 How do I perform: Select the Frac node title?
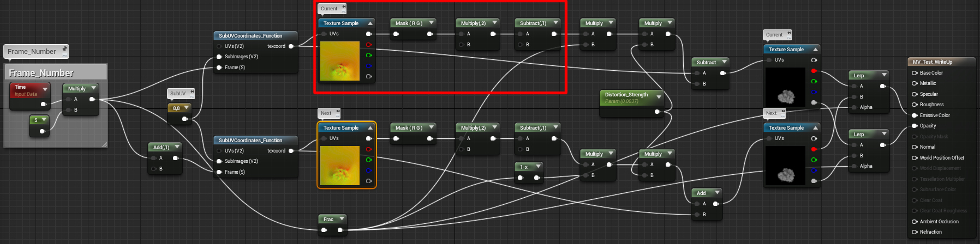(x=328, y=219)
